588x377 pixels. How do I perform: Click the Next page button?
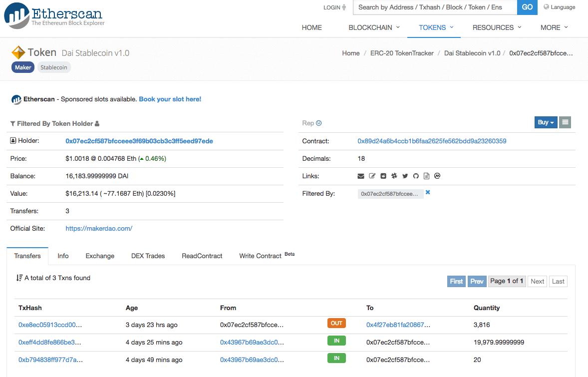[538, 281]
